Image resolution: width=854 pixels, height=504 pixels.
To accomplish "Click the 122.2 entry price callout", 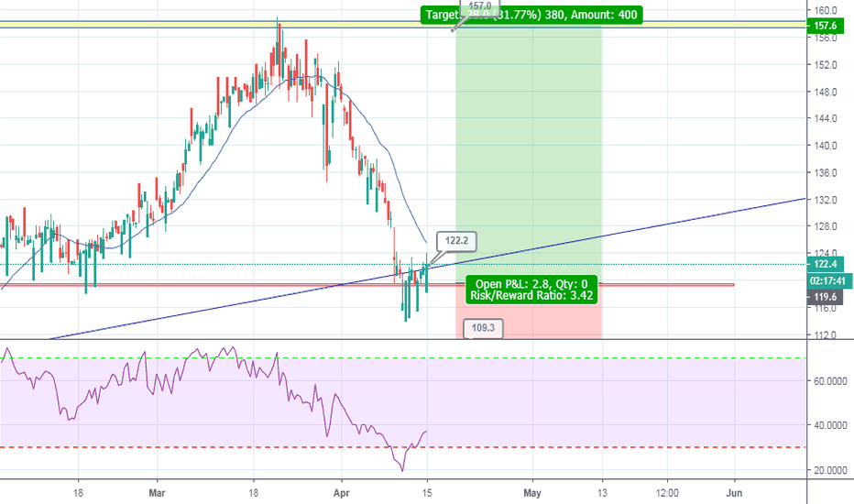I will (456, 241).
